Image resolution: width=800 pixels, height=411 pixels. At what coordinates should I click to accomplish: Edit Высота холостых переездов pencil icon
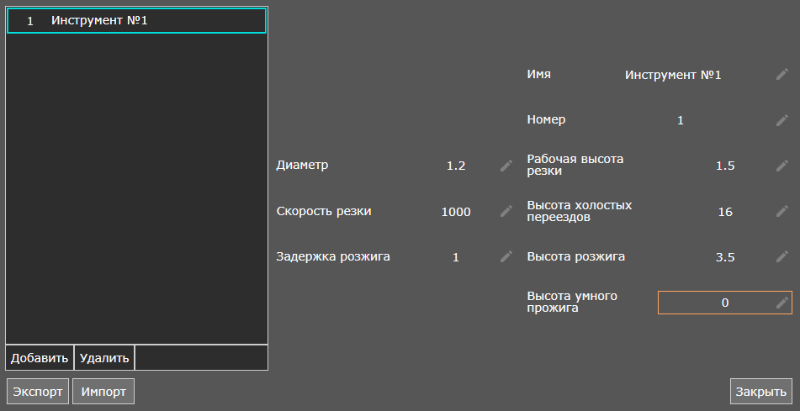point(782,211)
